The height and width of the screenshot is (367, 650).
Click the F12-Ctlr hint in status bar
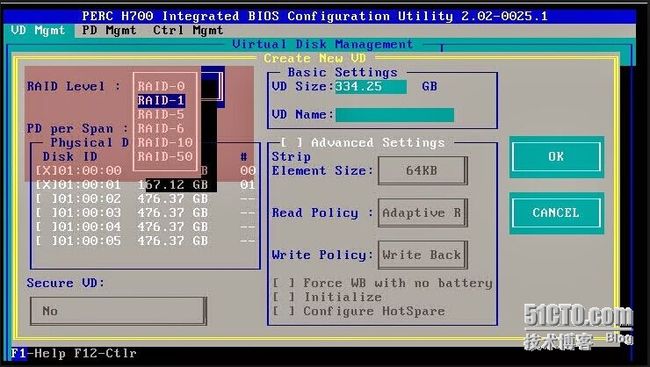point(105,354)
